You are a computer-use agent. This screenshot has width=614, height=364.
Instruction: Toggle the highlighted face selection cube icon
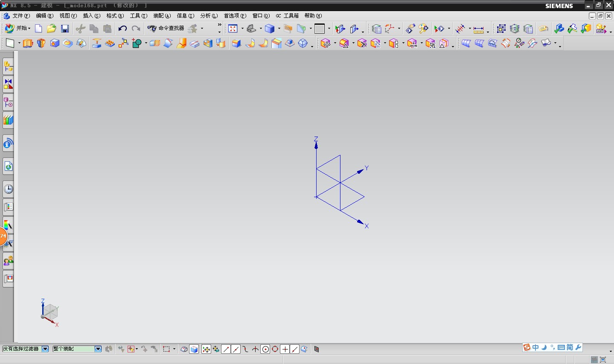(194, 349)
